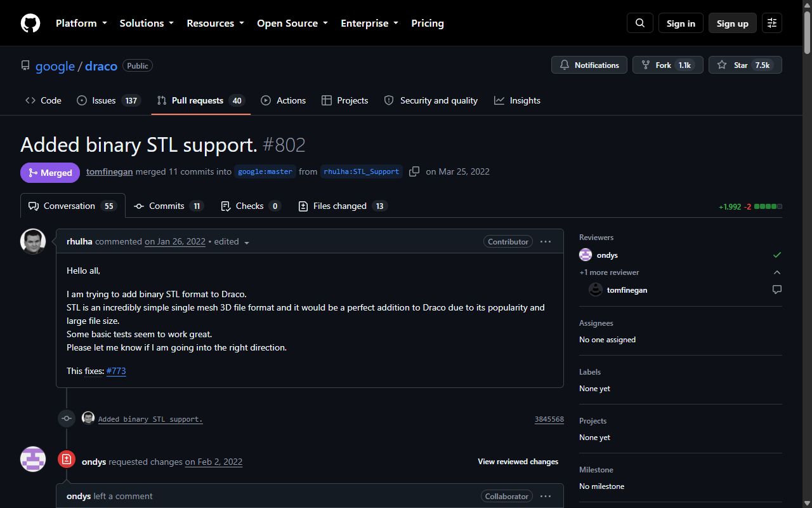Click the copy branch name icon
812x508 pixels.
[414, 171]
